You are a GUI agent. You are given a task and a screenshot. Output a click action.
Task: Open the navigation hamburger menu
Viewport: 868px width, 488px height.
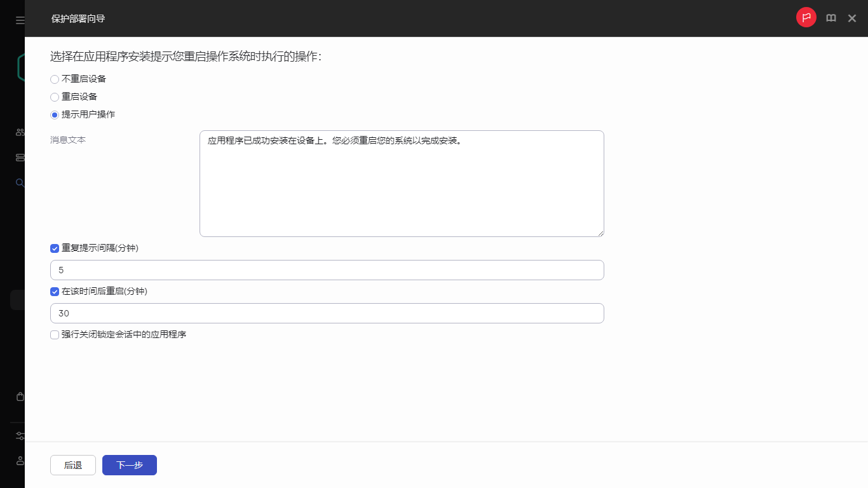20,19
